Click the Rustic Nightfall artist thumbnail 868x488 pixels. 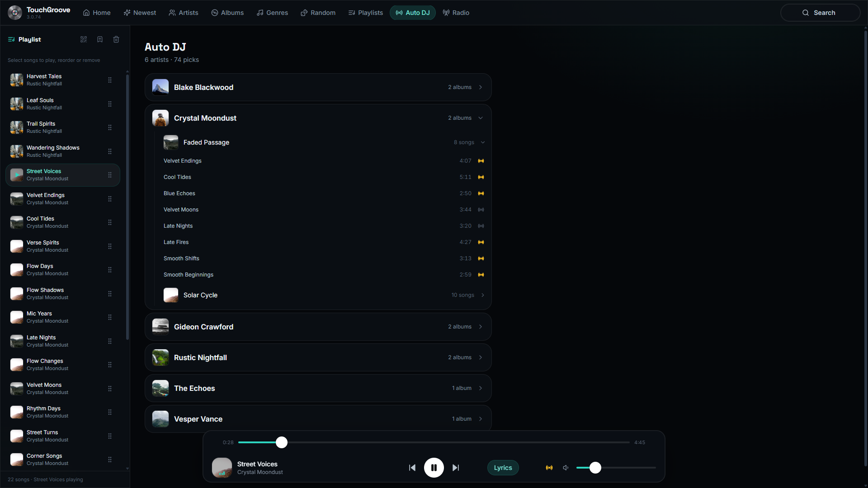[160, 357]
